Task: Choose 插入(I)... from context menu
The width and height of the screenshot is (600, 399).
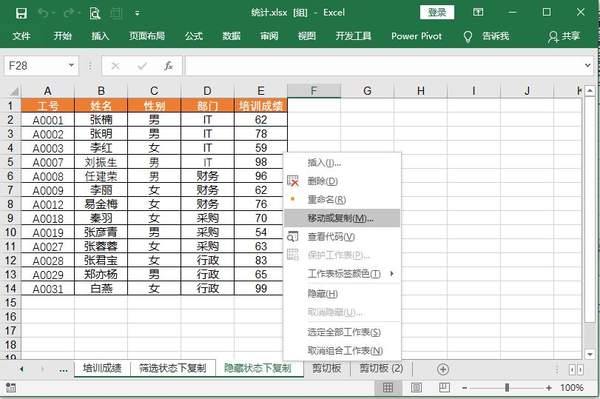Action: pyautogui.click(x=342, y=163)
